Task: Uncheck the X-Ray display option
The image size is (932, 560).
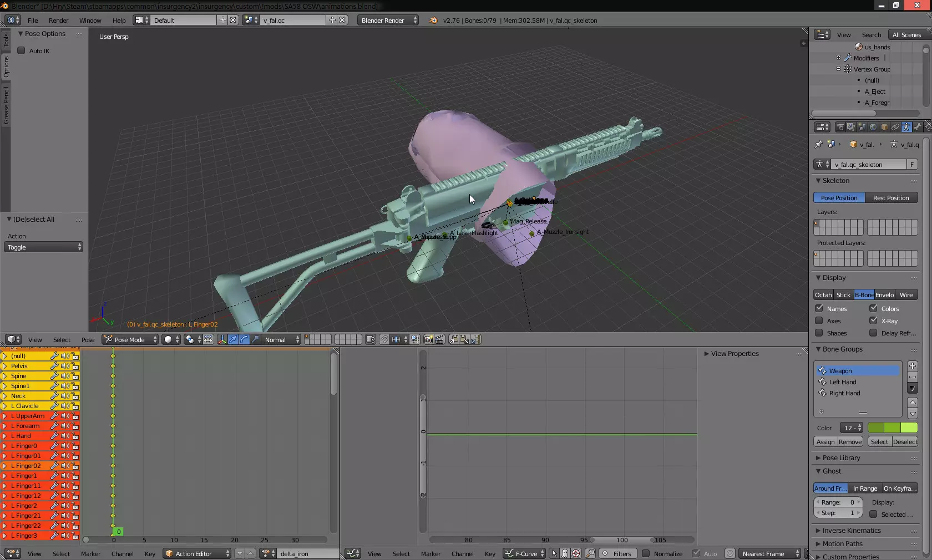Action: click(x=874, y=320)
